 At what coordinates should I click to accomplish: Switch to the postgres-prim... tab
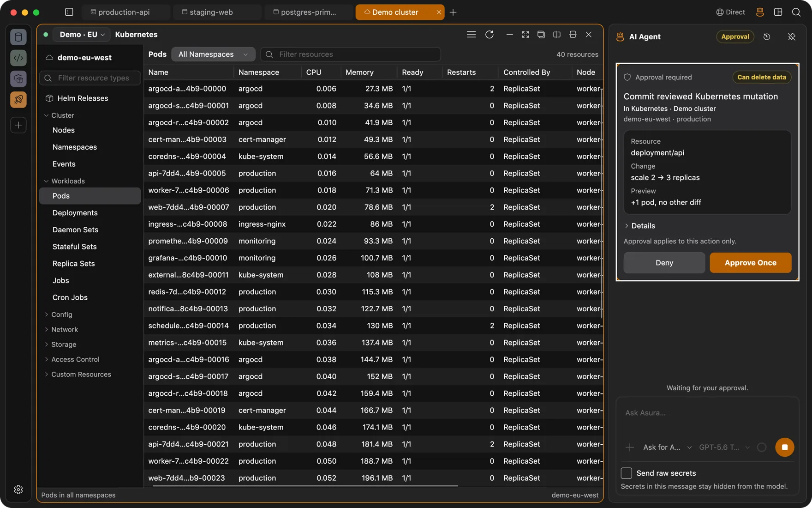(x=307, y=12)
